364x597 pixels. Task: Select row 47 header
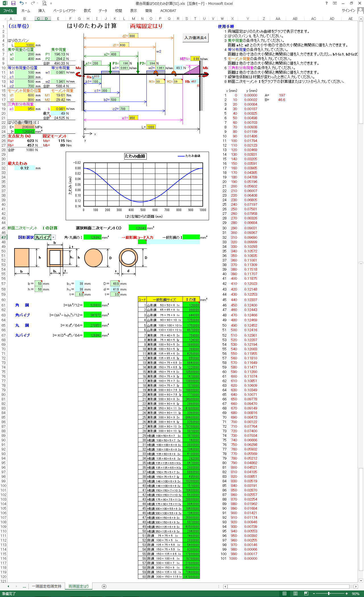point(3,237)
